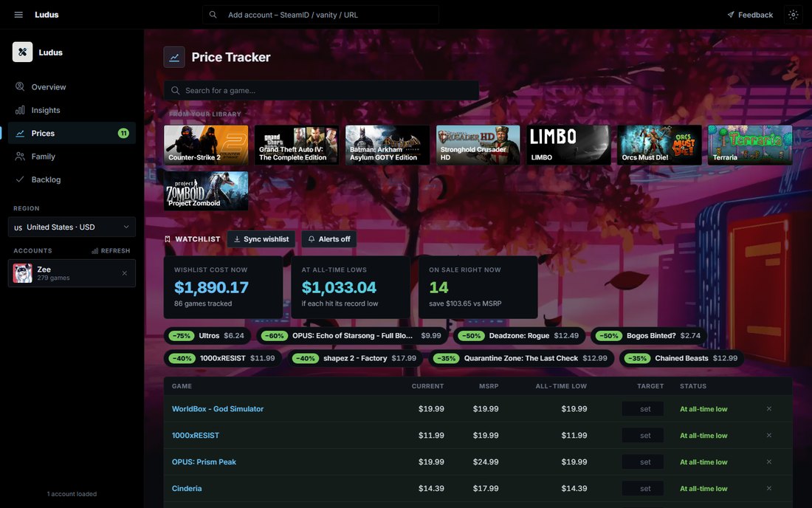The height and width of the screenshot is (508, 812).
Task: Click the Deadzone: Rogue sale chip
Action: (x=520, y=335)
